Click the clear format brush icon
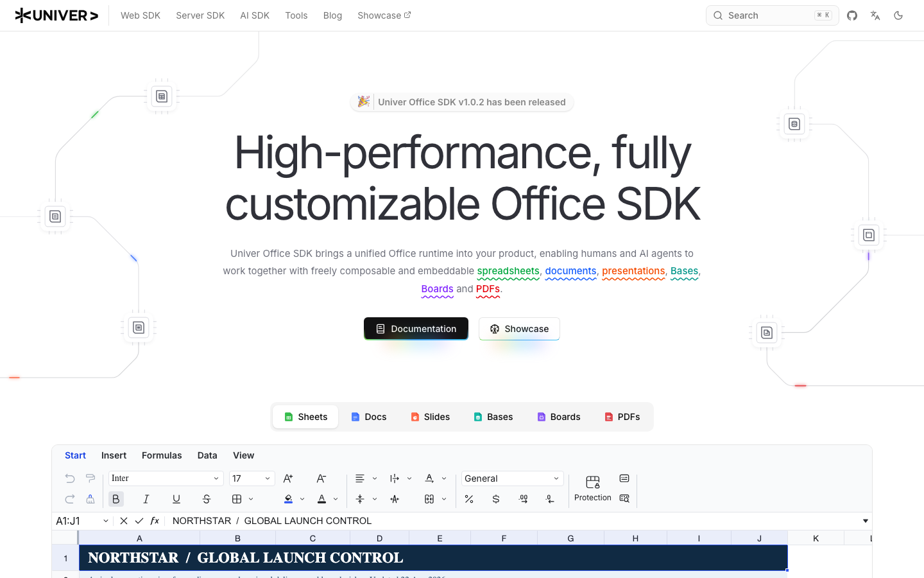Image resolution: width=924 pixels, height=578 pixels. pyautogui.click(x=90, y=499)
